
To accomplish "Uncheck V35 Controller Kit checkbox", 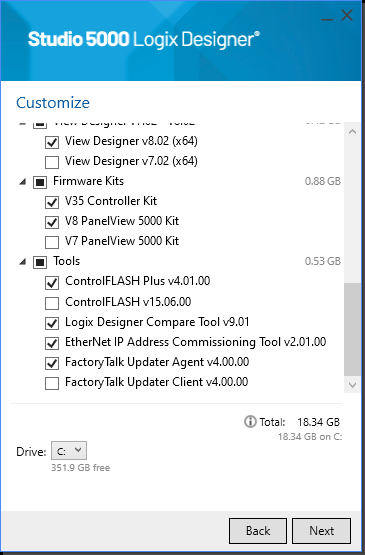I will (x=52, y=202).
